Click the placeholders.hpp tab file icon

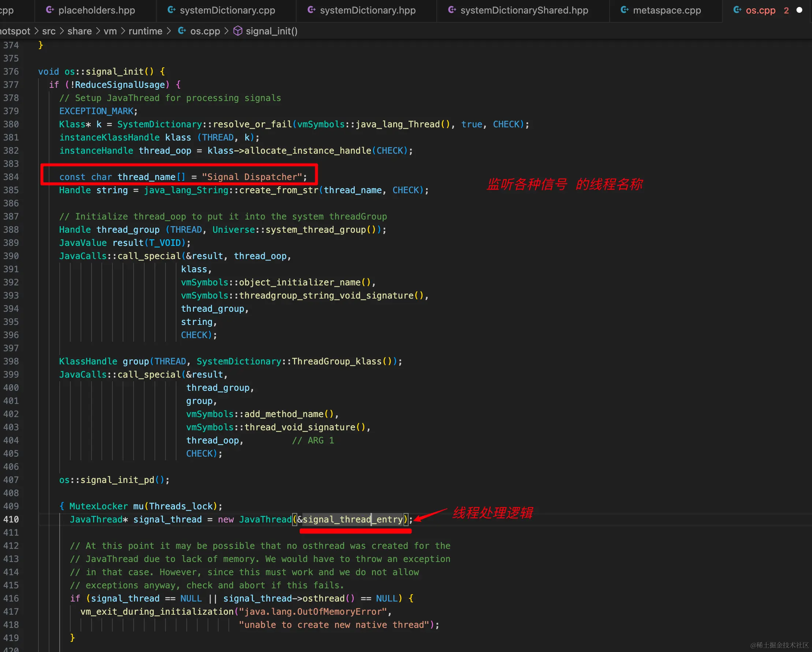tap(50, 10)
